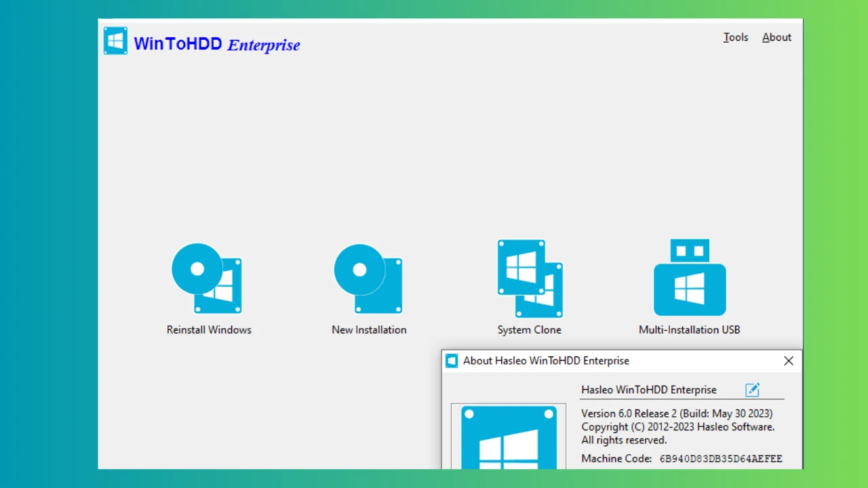Open the Reinstall Windows icon

(207, 278)
